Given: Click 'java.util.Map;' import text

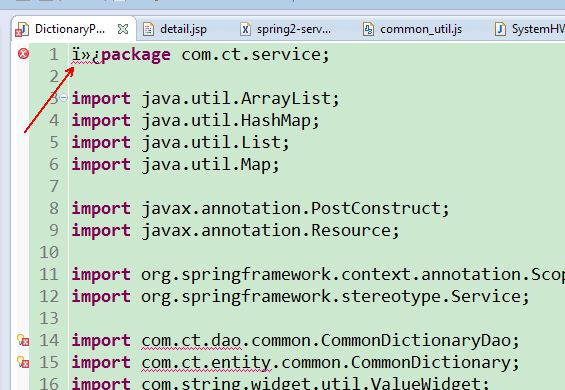Looking at the screenshot, I should (210, 165).
